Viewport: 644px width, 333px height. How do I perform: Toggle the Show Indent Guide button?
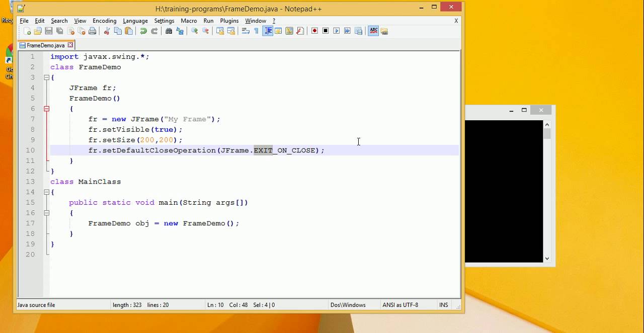(x=268, y=31)
